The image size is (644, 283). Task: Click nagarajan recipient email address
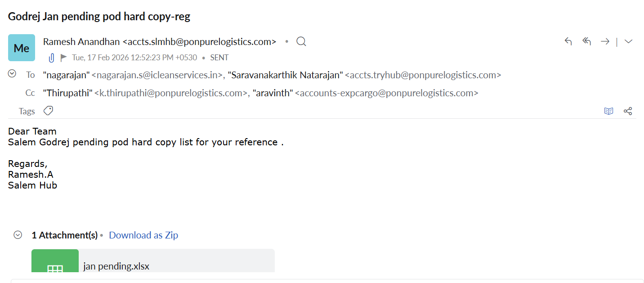pyautogui.click(x=157, y=75)
